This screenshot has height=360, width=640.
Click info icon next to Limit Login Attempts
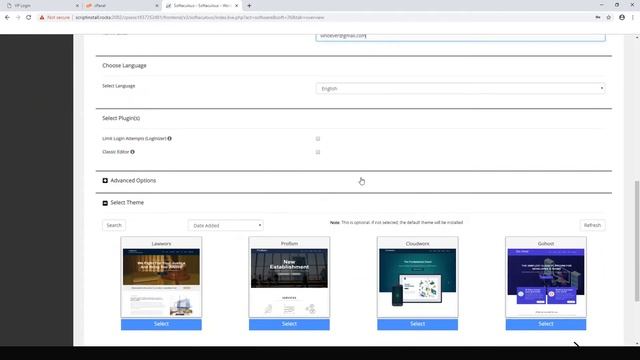[x=169, y=138]
